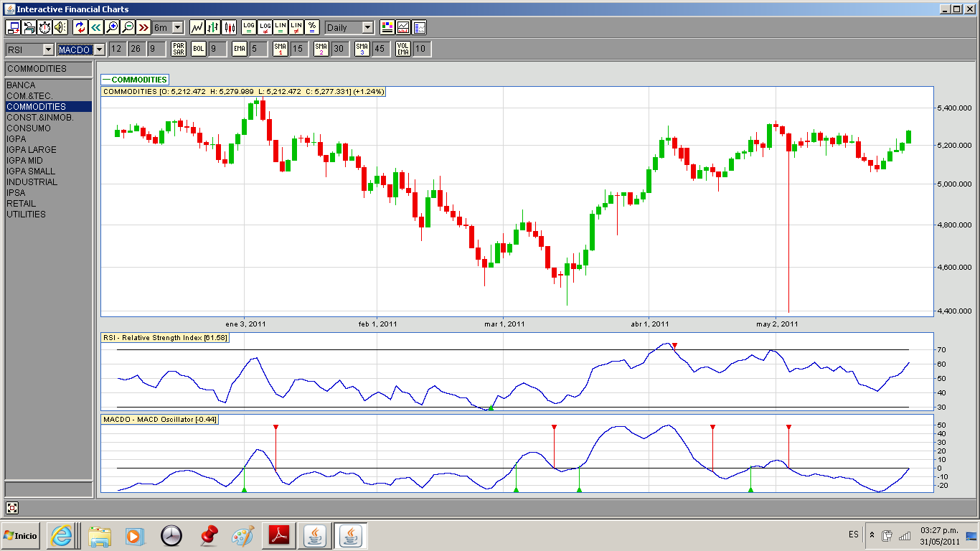Toggle the VOL EMA button

click(x=403, y=49)
